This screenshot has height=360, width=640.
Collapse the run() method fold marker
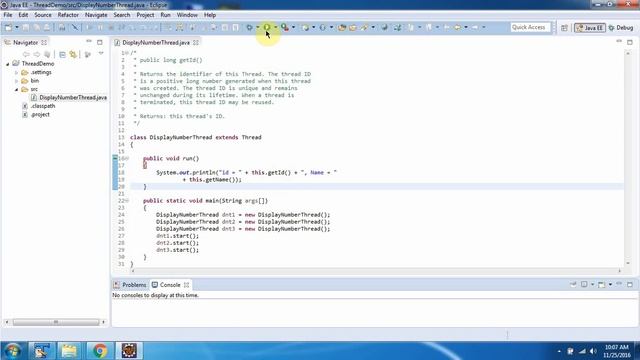[127, 158]
